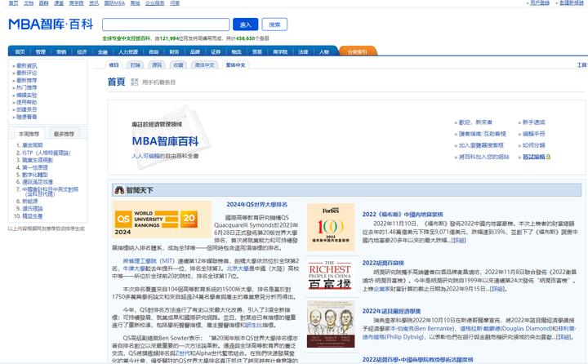This screenshot has width=588, height=364.
Task: Select the 本周推荐 sidebar tab
Action: (x=29, y=134)
